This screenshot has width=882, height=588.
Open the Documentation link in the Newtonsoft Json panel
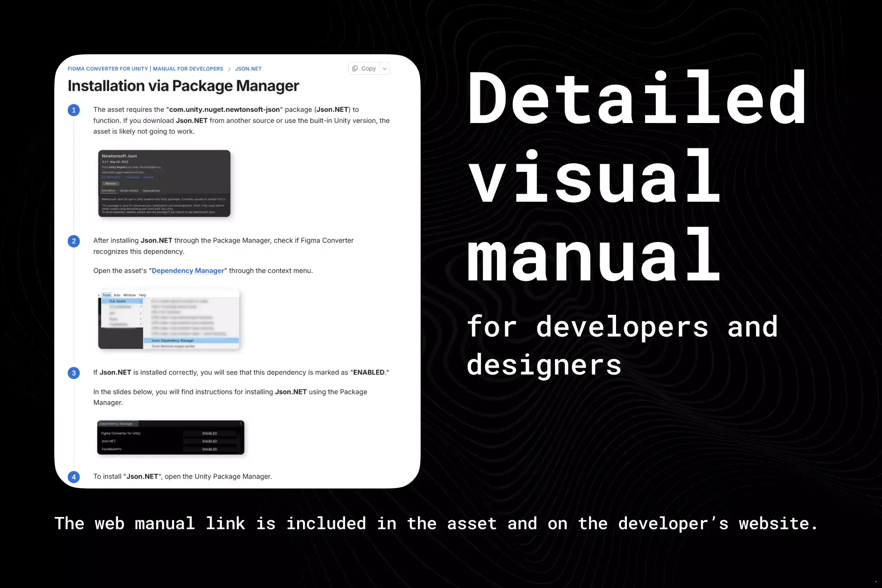(x=111, y=177)
